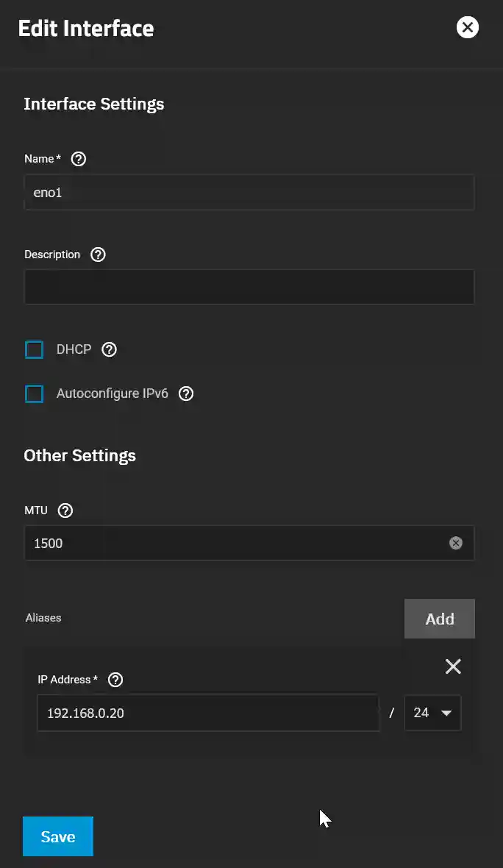Viewport: 503px width, 868px height.
Task: Close the Edit Interface dialog
Action: click(468, 27)
